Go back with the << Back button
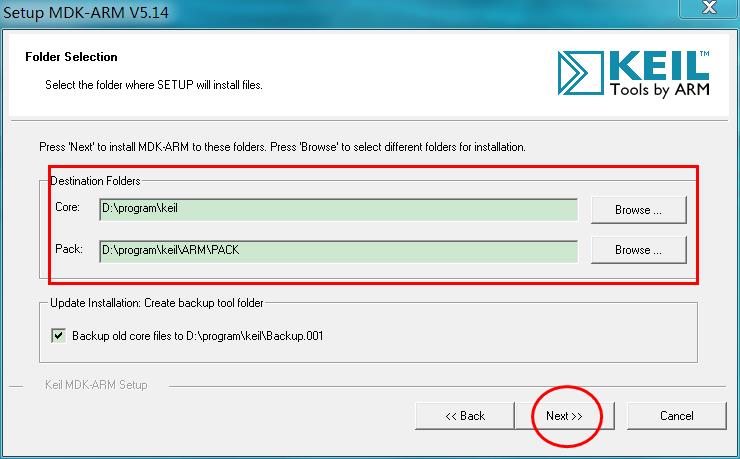740x459 pixels. click(465, 416)
